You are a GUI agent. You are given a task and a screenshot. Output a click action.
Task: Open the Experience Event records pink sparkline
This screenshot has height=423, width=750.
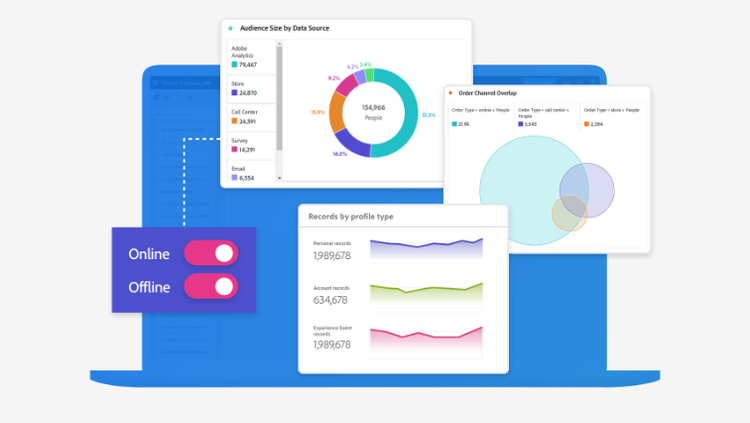426,340
